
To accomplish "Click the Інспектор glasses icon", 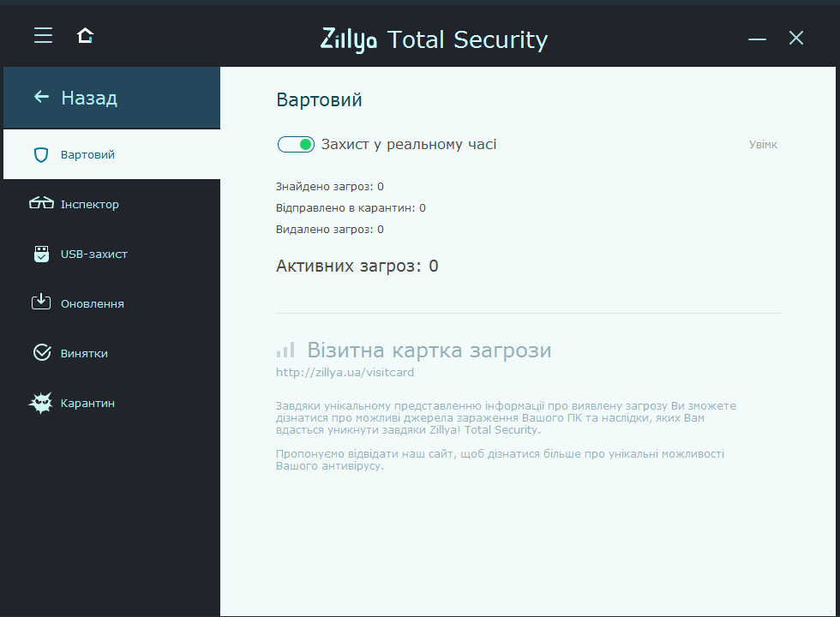I will pyautogui.click(x=41, y=203).
